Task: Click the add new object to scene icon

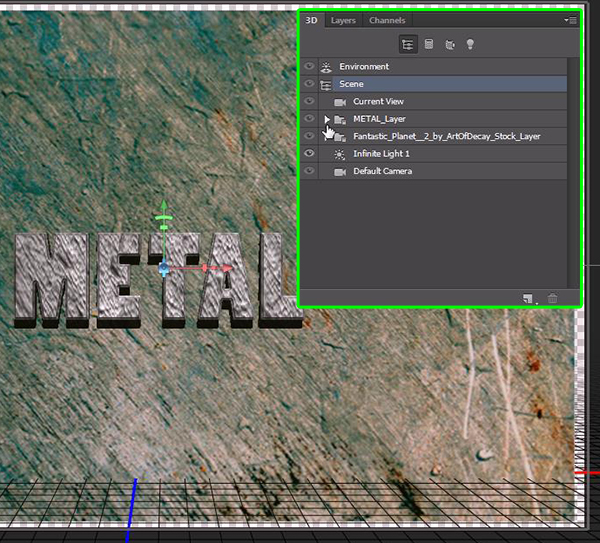Action: click(527, 298)
